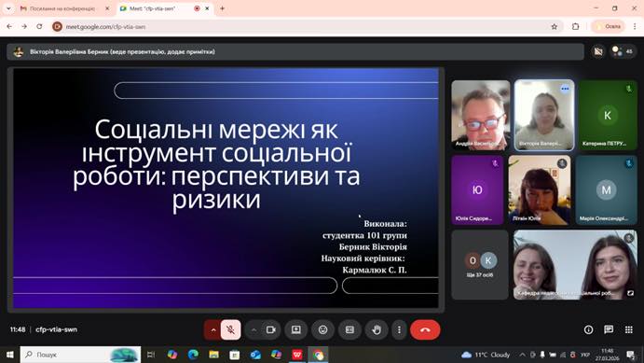Select Катерина ПЕТРУ... participant tile
The height and width of the screenshot is (363, 644).
click(608, 115)
